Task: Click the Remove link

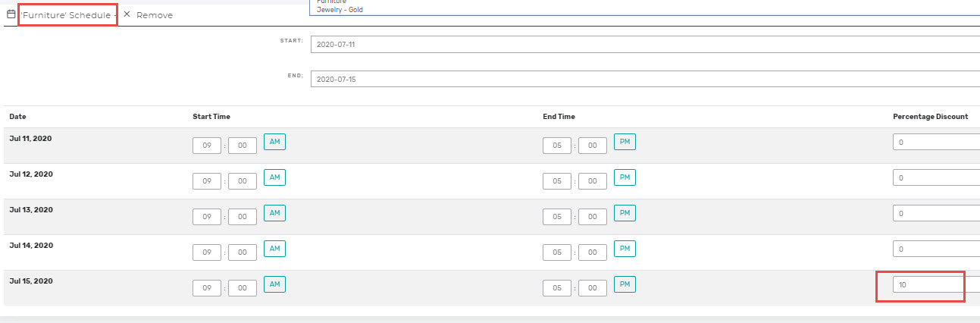Action: (155, 15)
